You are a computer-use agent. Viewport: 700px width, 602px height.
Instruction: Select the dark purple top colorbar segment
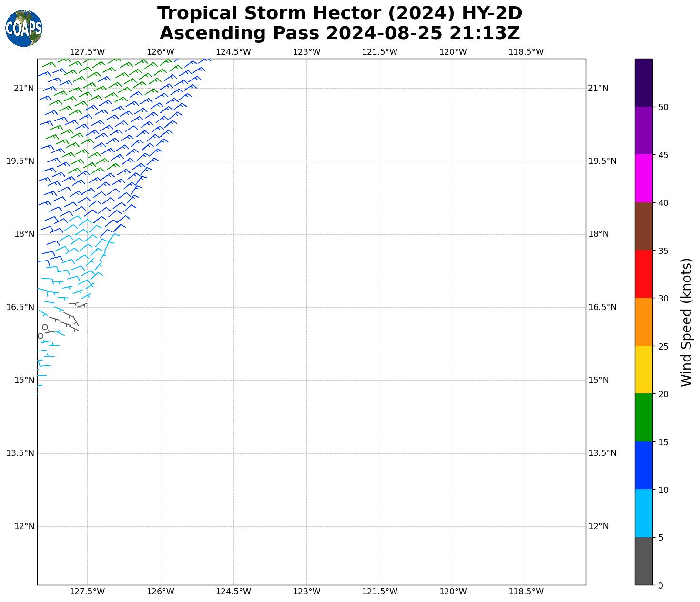point(643,82)
